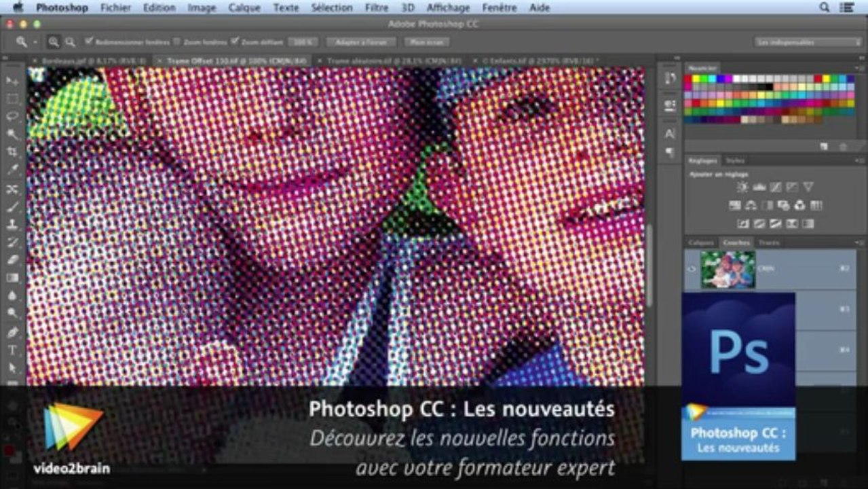This screenshot has height=489, width=868.
Task: Choose zoom in mode in options bar
Action: (x=54, y=42)
